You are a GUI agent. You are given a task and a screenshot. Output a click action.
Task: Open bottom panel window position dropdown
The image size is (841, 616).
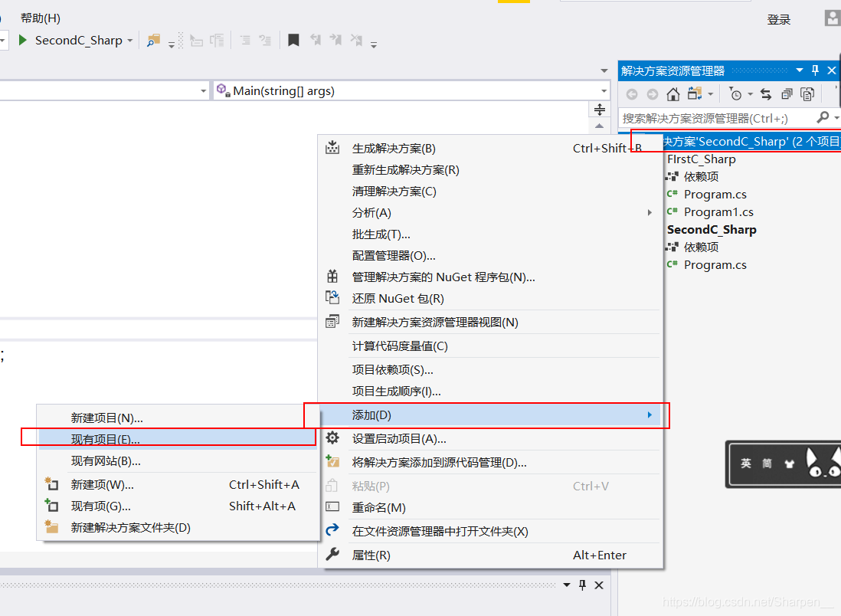pyautogui.click(x=566, y=585)
